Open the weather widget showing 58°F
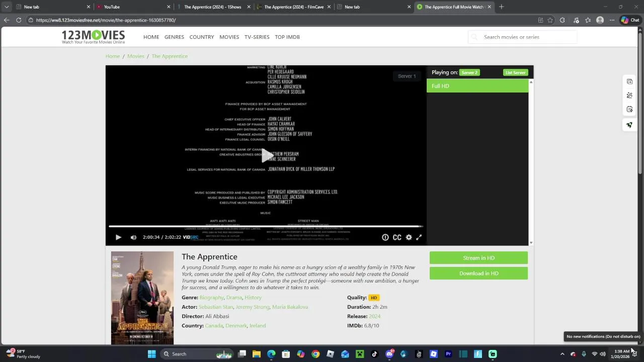 tap(23, 354)
